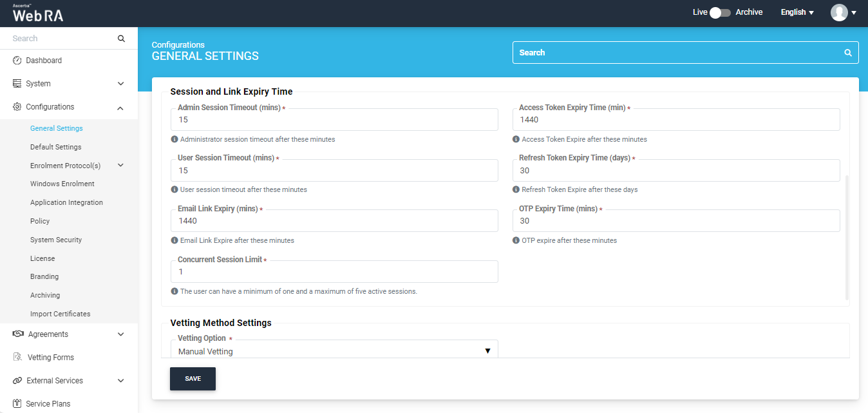This screenshot has height=413, width=868.
Task: Click the settings panel vertical scrollbar
Action: 847,237
